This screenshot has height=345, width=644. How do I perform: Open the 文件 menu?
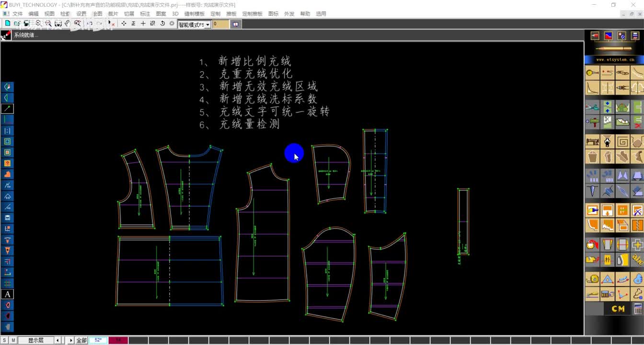coord(17,14)
